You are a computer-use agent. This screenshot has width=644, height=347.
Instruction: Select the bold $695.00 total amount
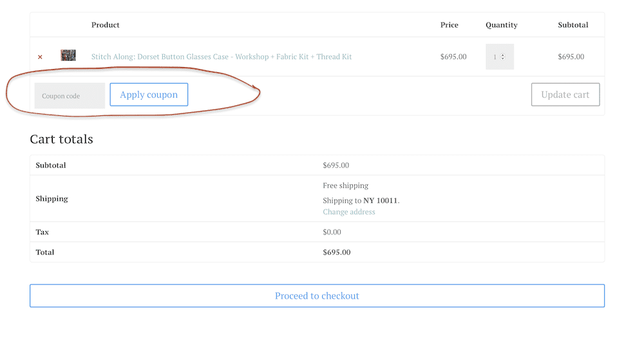tap(337, 252)
